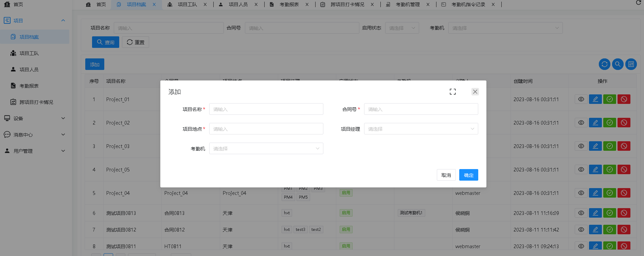Red disable icon for Project_04 row
The image size is (644, 256).
tap(624, 193)
